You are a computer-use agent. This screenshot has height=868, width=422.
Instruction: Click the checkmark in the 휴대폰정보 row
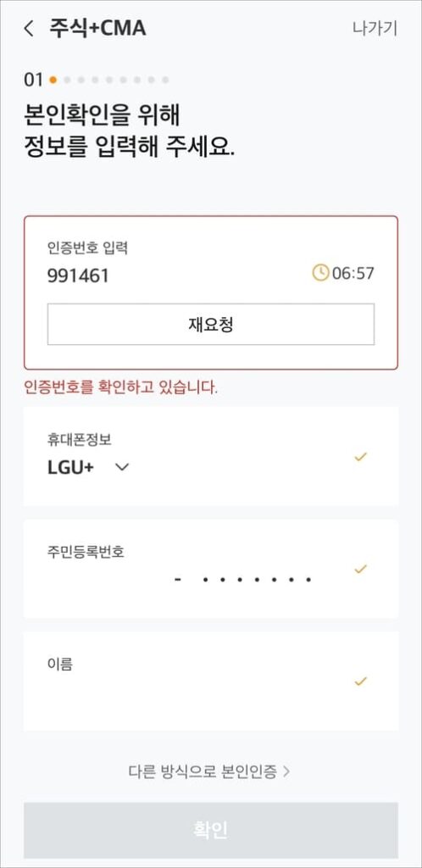pyautogui.click(x=361, y=457)
